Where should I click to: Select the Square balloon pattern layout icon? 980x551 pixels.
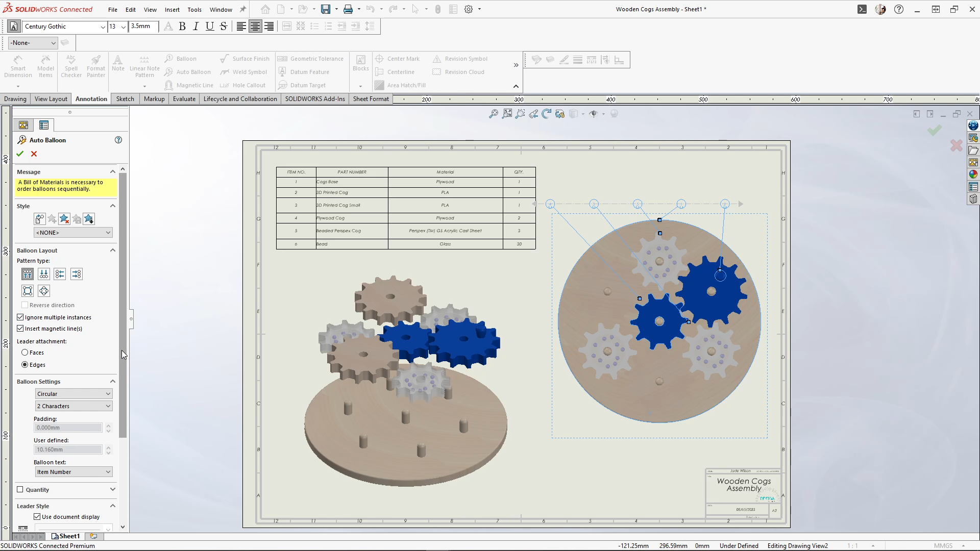point(28,291)
